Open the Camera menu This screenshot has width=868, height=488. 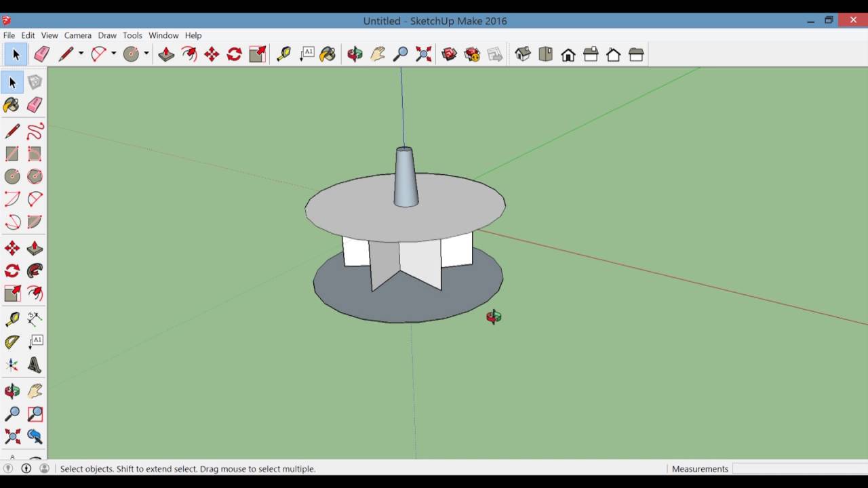(x=78, y=35)
